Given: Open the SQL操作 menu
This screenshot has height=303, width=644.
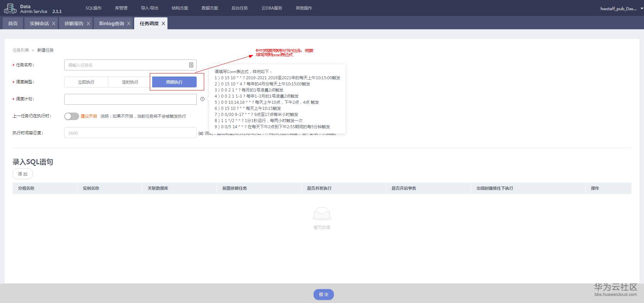Looking at the screenshot, I should coord(93,8).
